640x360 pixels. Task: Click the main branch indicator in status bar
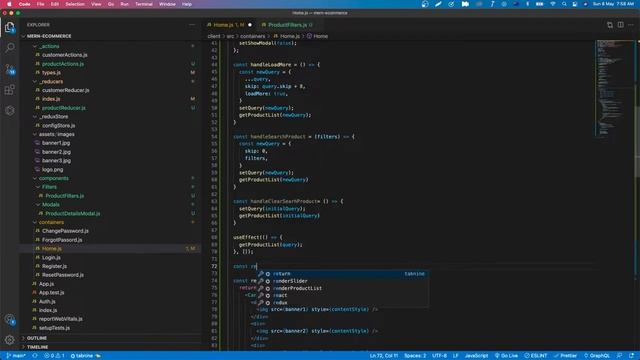pyautogui.click(x=16, y=356)
